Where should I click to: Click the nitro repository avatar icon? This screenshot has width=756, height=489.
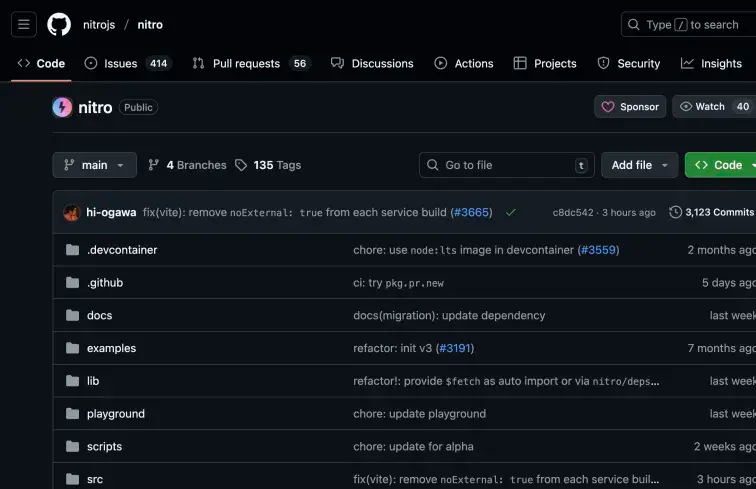click(62, 107)
